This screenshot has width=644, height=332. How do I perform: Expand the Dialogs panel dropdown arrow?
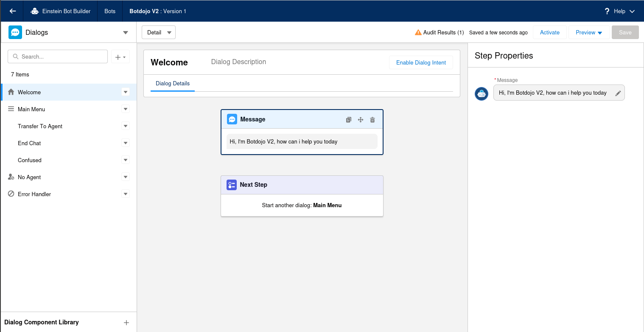pyautogui.click(x=125, y=33)
